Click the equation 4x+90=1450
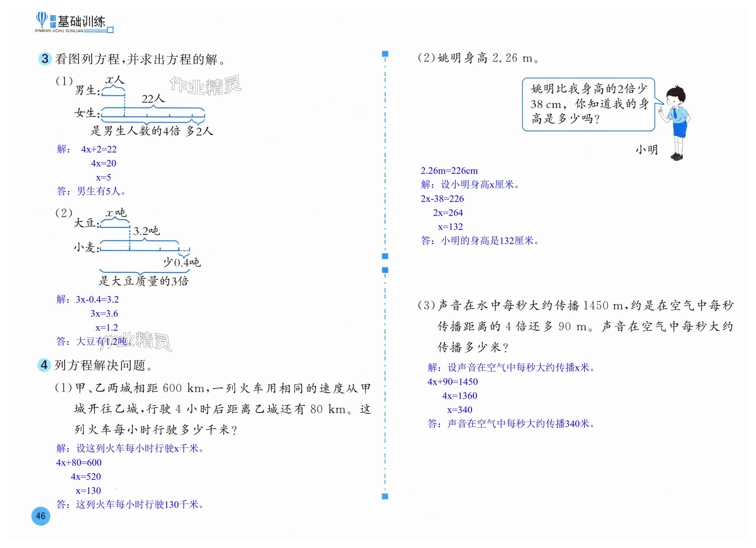This screenshot has width=756, height=548. [x=453, y=381]
